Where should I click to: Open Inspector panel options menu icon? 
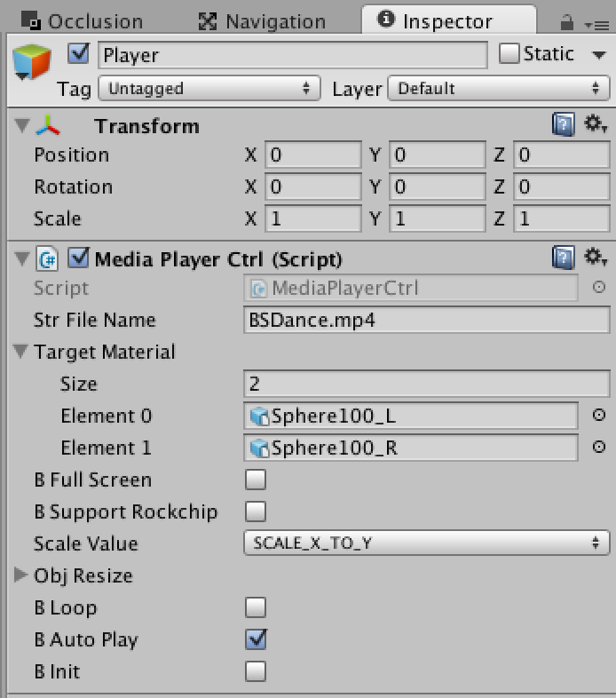coord(596,26)
